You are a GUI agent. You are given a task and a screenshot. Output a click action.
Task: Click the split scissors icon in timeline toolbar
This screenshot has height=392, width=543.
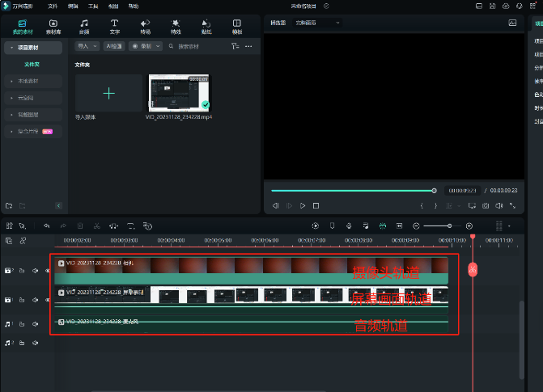click(96, 226)
